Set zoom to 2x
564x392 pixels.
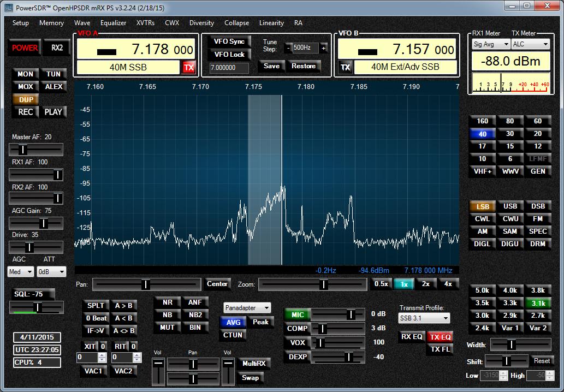click(x=425, y=284)
